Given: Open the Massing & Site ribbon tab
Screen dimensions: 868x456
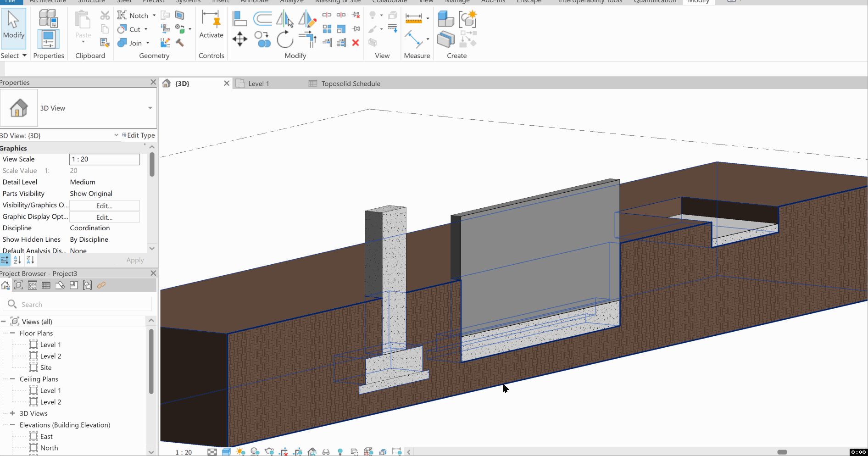Looking at the screenshot, I should tap(338, 2).
